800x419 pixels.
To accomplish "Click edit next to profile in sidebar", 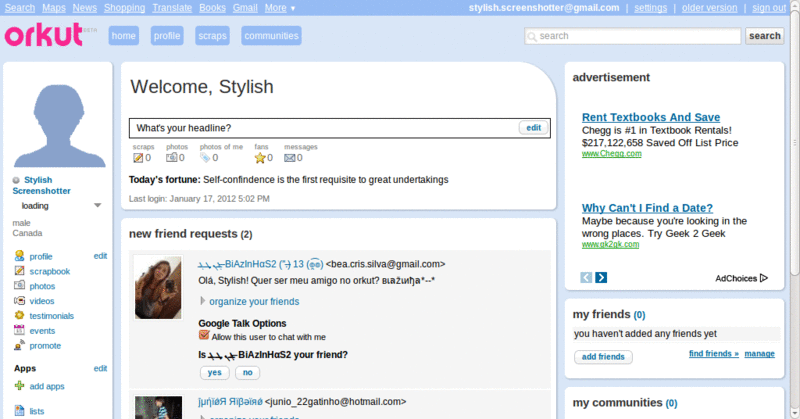I will point(100,256).
